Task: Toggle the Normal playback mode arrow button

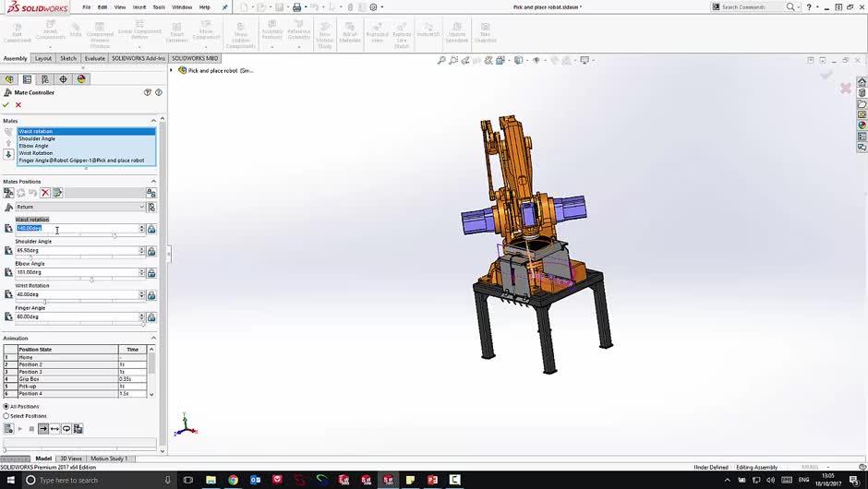Action: (42, 429)
